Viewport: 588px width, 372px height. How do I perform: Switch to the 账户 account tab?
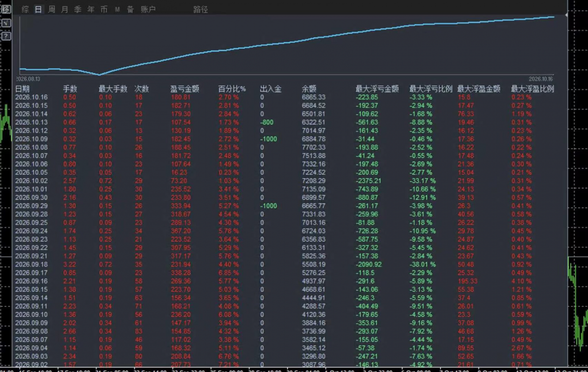(x=148, y=9)
